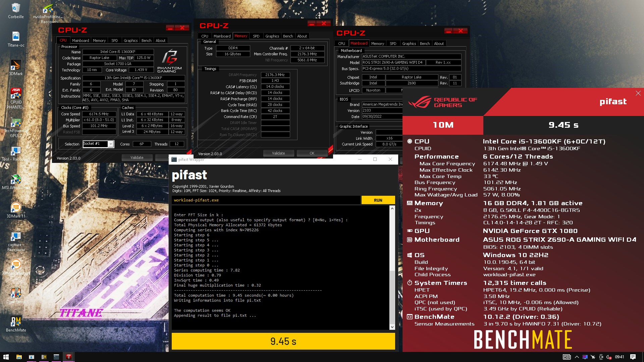Click the Core Speed 6174.5 MHz field

pyautogui.click(x=99, y=114)
